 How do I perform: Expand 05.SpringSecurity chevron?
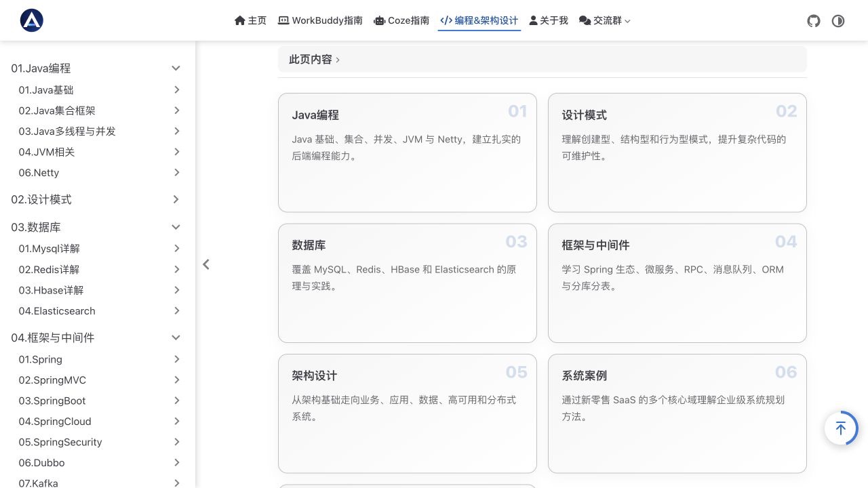[176, 442]
